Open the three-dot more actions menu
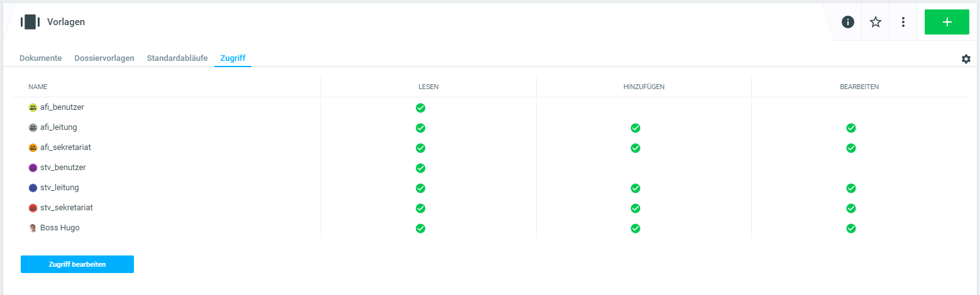This screenshot has width=980, height=295. pos(903,22)
